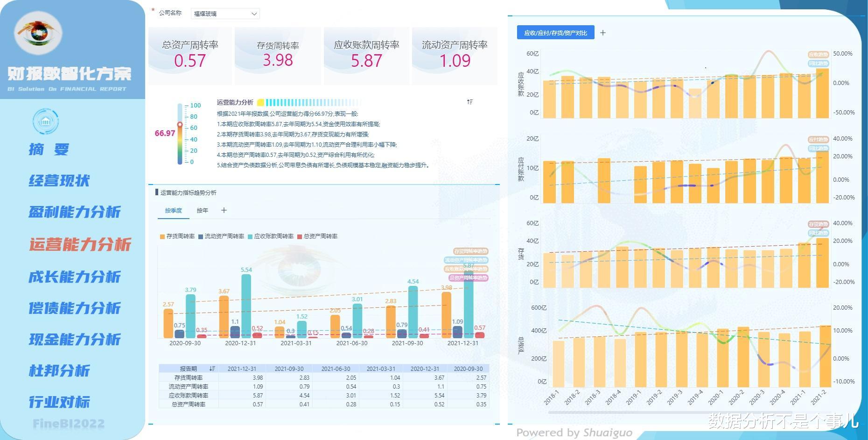Toggle 应收账款周转率 legend item
This screenshot has height=440, width=868.
(271, 236)
